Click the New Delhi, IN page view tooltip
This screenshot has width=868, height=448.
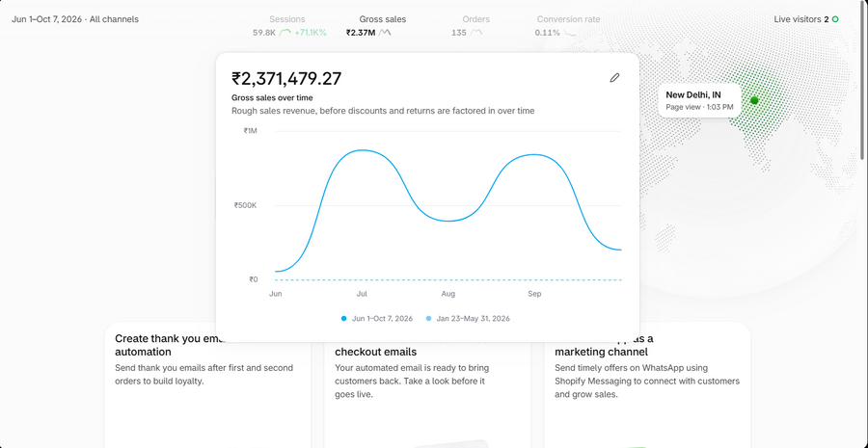tap(700, 100)
